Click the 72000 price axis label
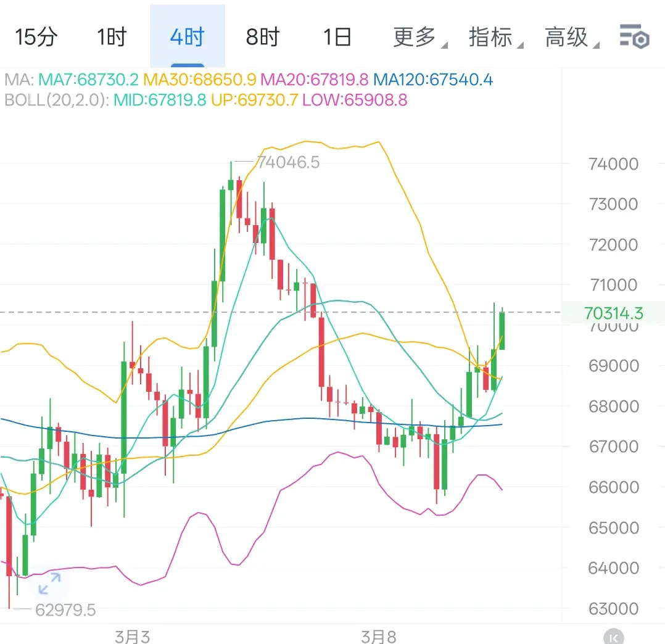 click(613, 245)
